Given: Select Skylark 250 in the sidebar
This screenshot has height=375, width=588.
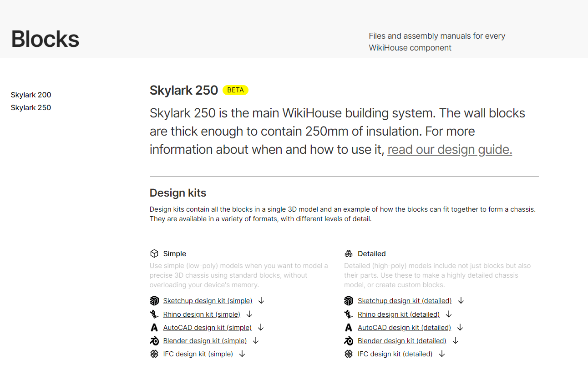Looking at the screenshot, I should (31, 108).
